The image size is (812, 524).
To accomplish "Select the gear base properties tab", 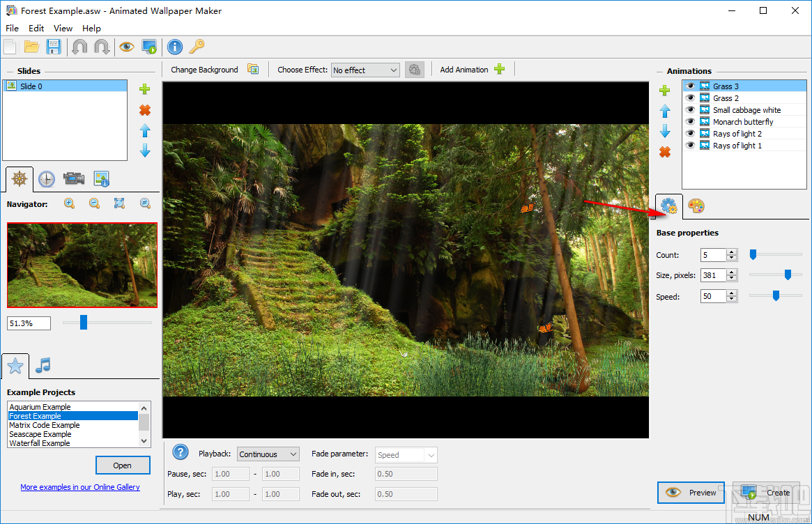I will [x=668, y=206].
